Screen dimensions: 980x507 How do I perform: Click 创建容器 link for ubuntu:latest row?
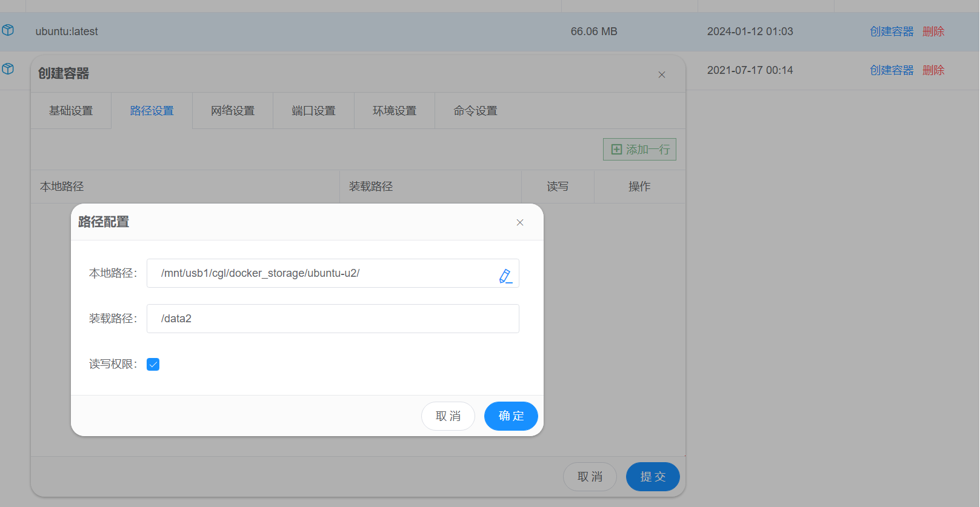tap(892, 31)
